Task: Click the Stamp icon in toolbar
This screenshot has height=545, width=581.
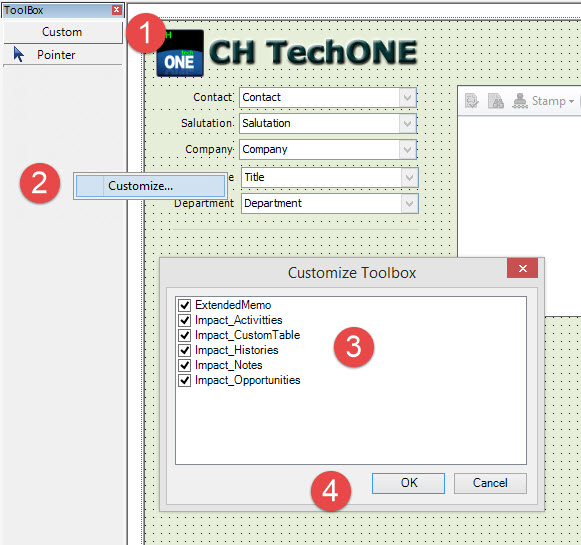Action: [520, 100]
